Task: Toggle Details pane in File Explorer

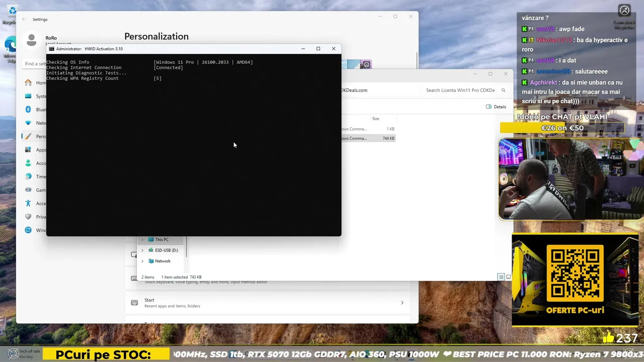Action: 496,107
